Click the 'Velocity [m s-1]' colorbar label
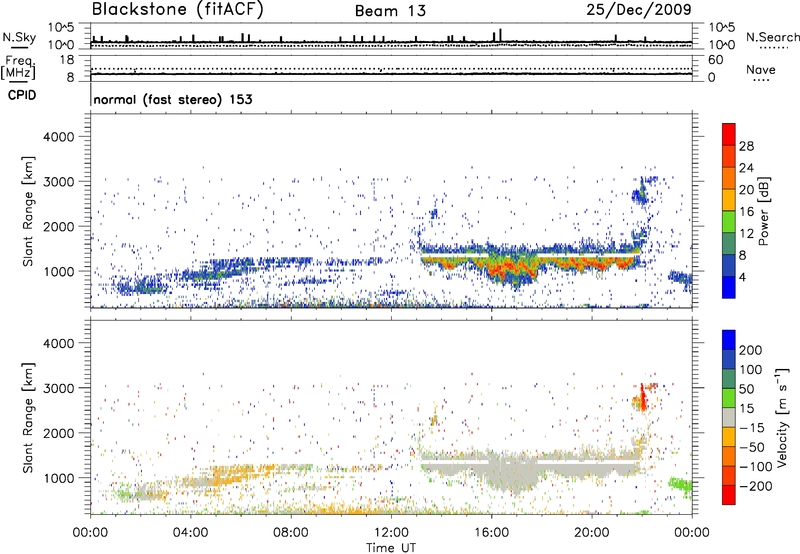 (x=783, y=417)
